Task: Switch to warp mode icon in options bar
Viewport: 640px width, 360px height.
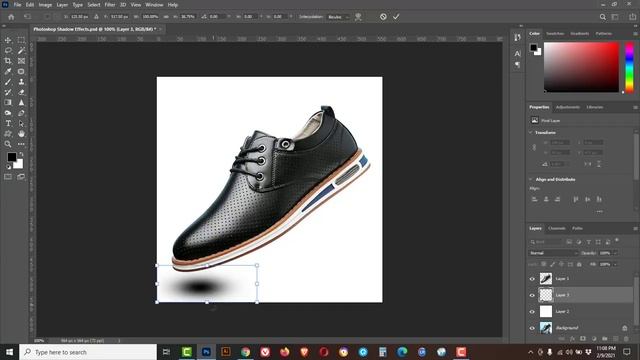Action: (x=358, y=17)
